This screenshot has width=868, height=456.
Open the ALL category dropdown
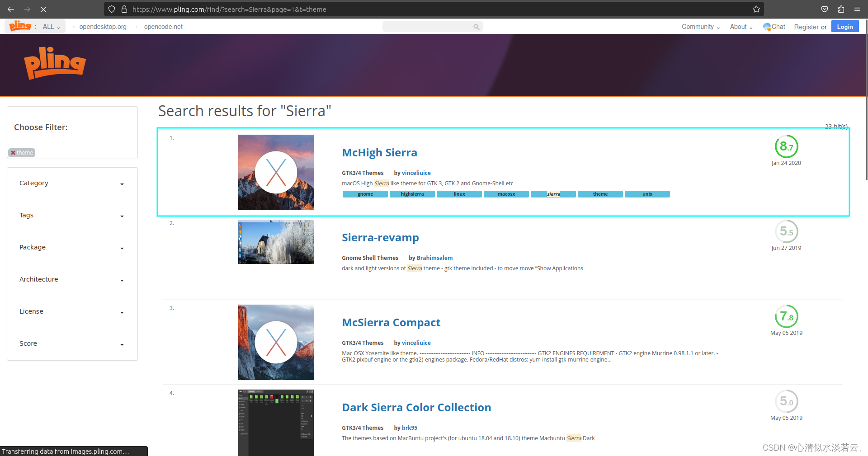click(x=51, y=27)
